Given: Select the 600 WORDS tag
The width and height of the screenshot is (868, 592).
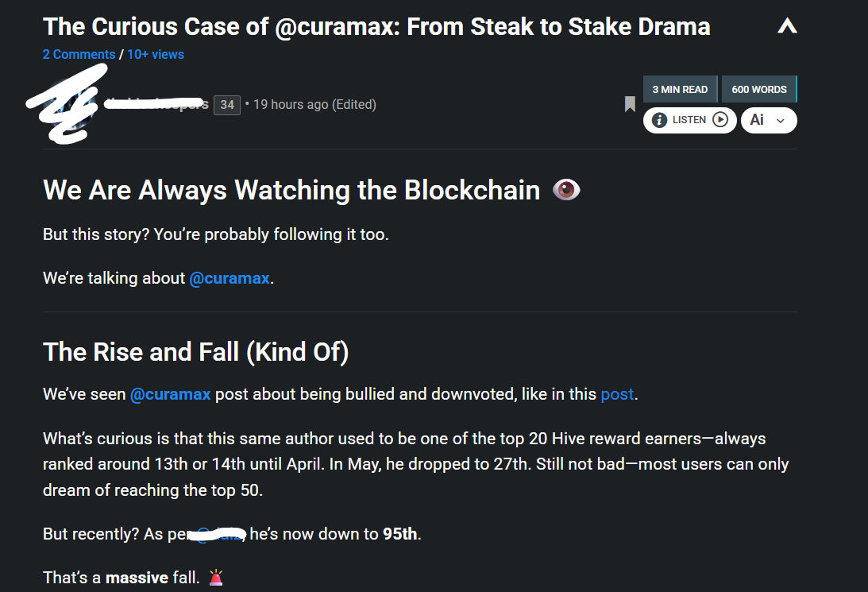Looking at the screenshot, I should [x=759, y=89].
